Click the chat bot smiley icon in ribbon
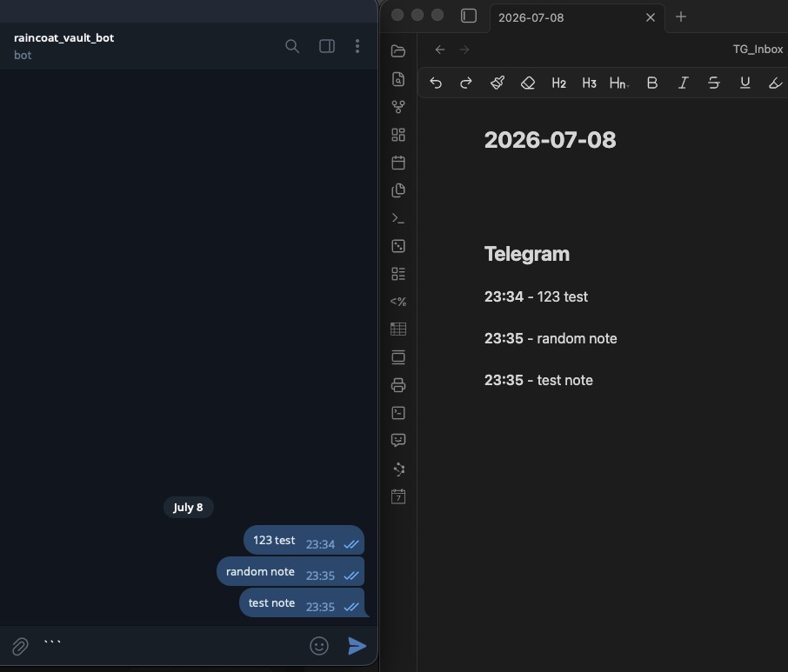The width and height of the screenshot is (788, 672). click(x=398, y=441)
